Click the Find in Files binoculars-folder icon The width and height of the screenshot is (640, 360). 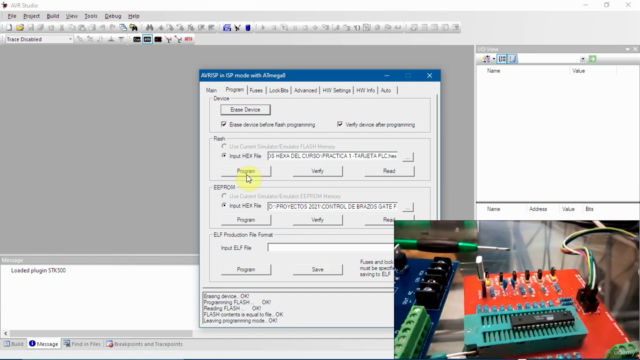(133, 27)
